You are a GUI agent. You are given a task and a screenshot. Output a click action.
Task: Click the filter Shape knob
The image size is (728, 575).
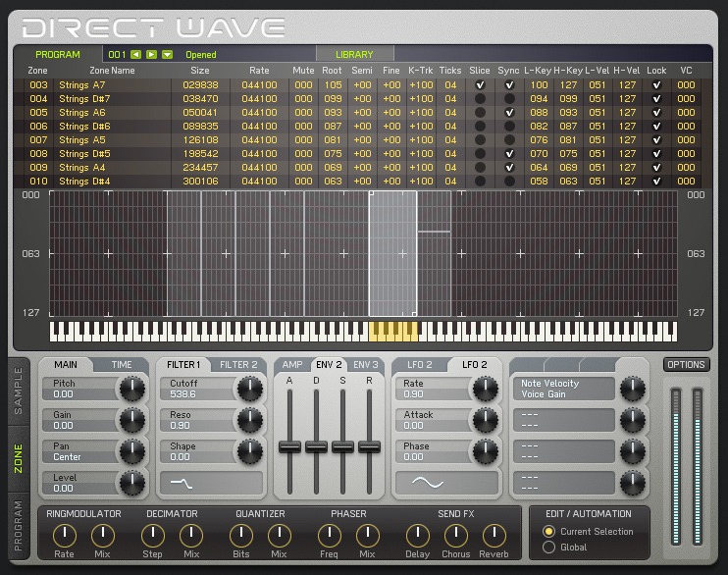click(250, 451)
